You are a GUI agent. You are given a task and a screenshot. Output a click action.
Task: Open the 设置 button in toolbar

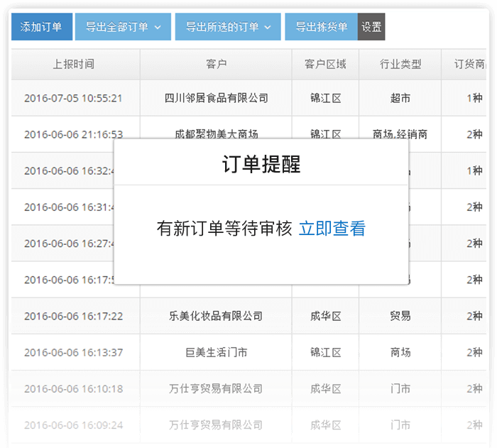371,27
